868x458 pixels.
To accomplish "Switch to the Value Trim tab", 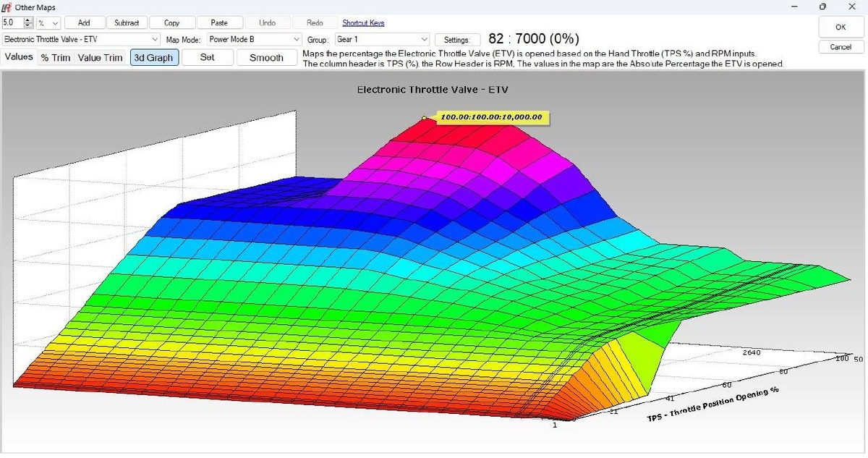I will pyautogui.click(x=100, y=57).
